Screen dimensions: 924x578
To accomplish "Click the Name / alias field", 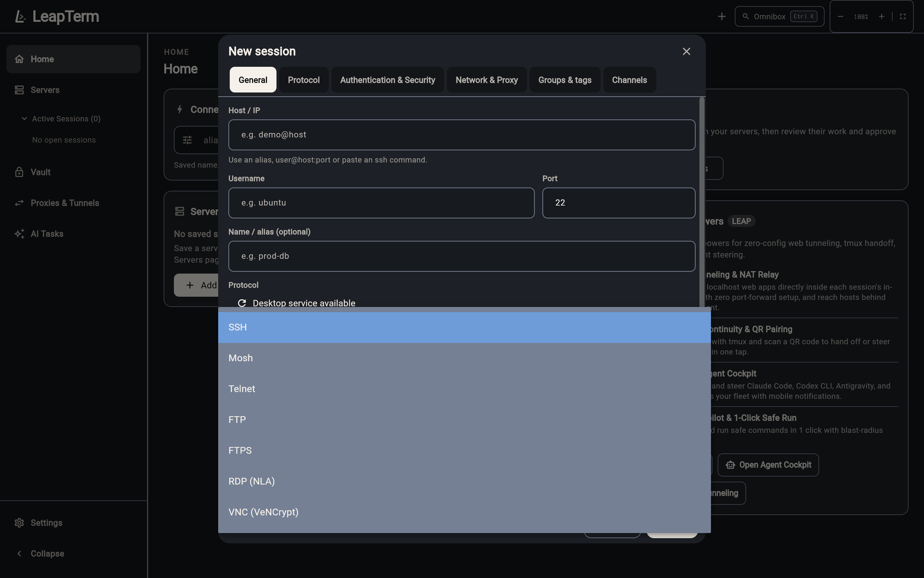I will pyautogui.click(x=462, y=257).
